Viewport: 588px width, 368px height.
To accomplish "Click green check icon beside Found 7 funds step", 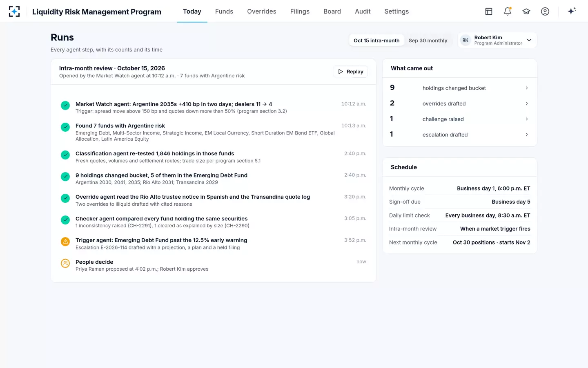I will pos(65,127).
